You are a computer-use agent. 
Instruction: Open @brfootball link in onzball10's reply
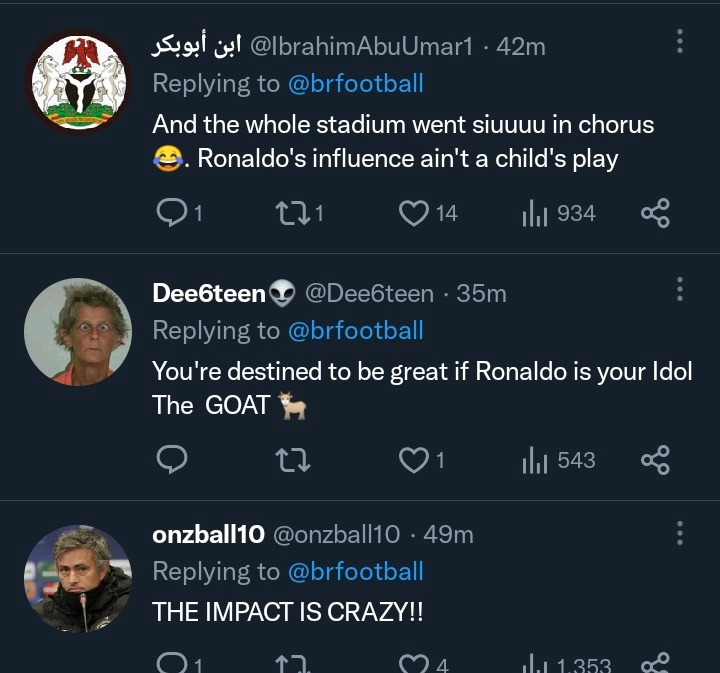355,572
